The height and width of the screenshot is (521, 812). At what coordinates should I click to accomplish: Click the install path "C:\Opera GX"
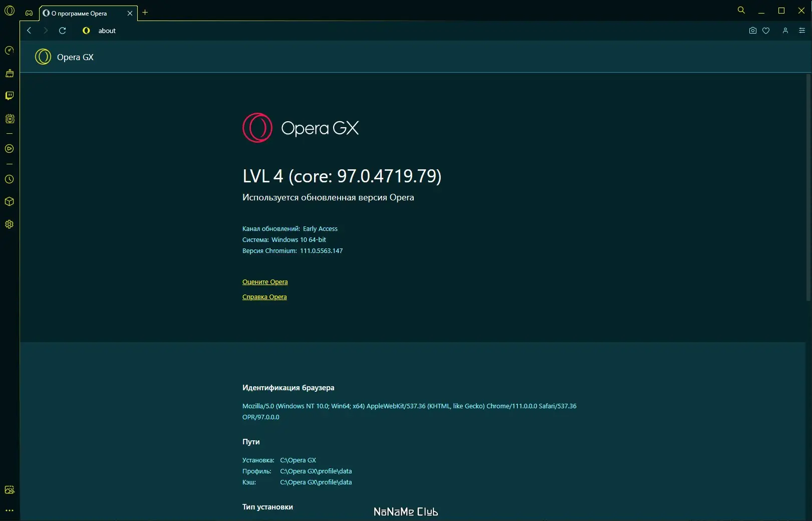[x=298, y=460]
